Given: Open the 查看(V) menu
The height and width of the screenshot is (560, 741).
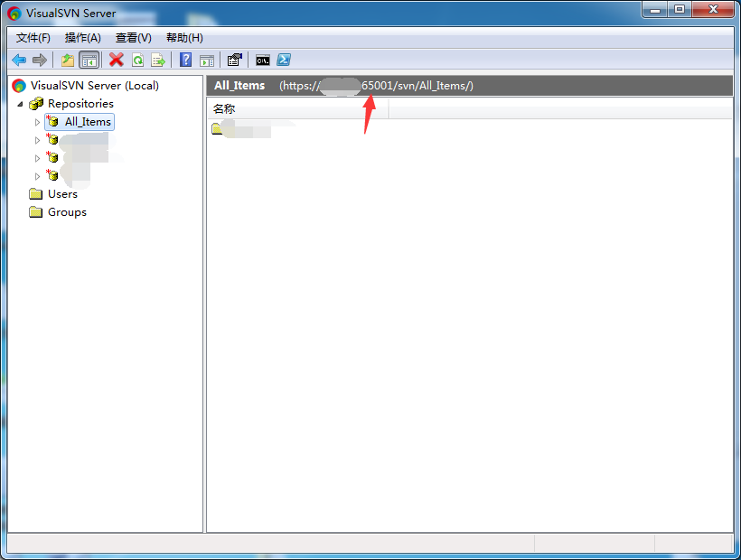Looking at the screenshot, I should (x=133, y=38).
